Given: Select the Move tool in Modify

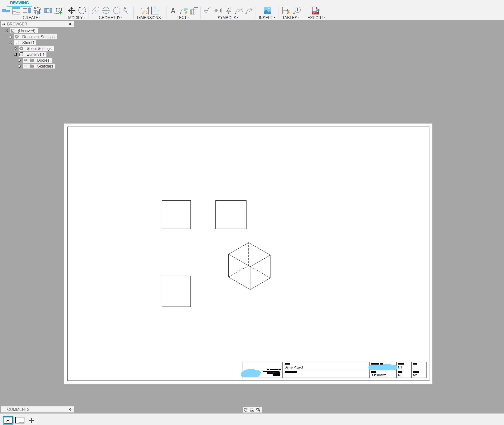Looking at the screenshot, I should coord(71,11).
